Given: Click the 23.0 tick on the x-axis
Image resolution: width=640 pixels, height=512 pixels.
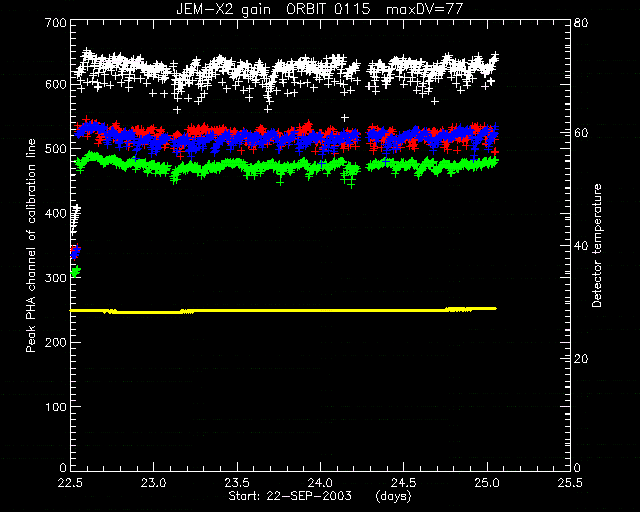Looking at the screenshot, I should [154, 483].
